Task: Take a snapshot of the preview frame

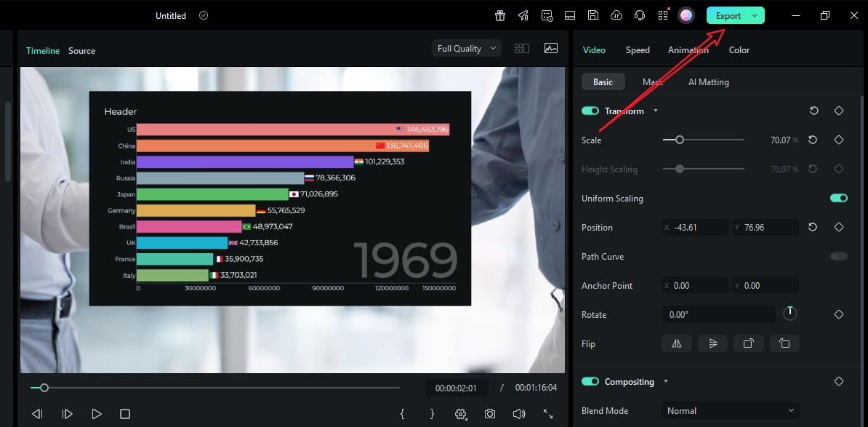Action: [x=490, y=414]
